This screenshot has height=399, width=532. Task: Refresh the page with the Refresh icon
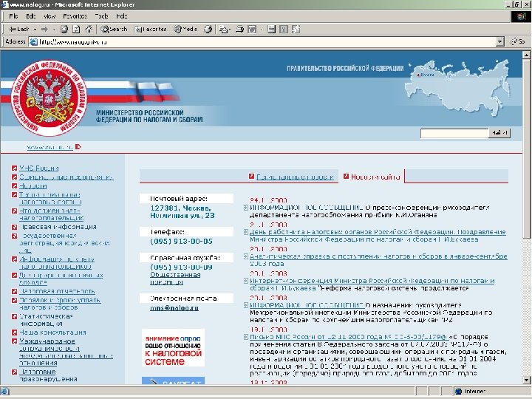click(76, 29)
